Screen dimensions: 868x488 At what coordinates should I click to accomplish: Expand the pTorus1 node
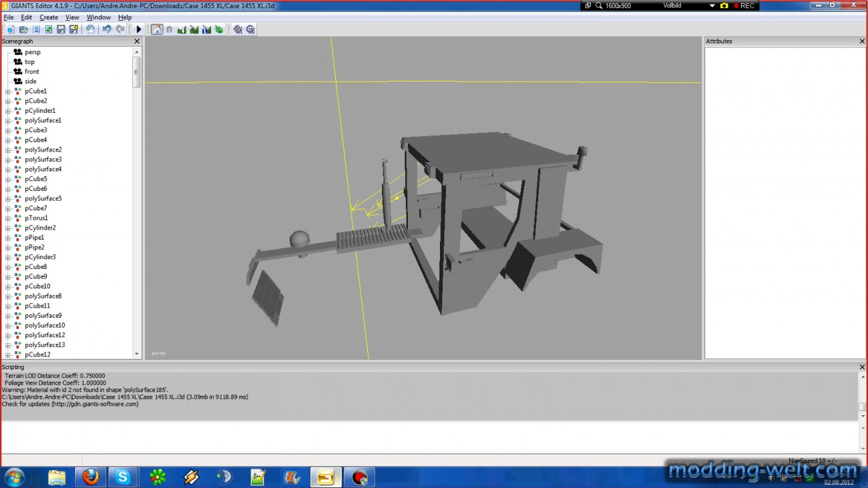click(x=8, y=218)
